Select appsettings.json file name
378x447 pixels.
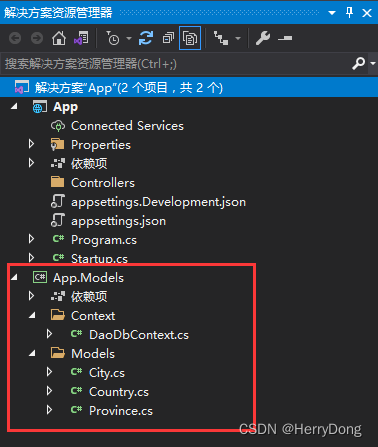tap(118, 221)
